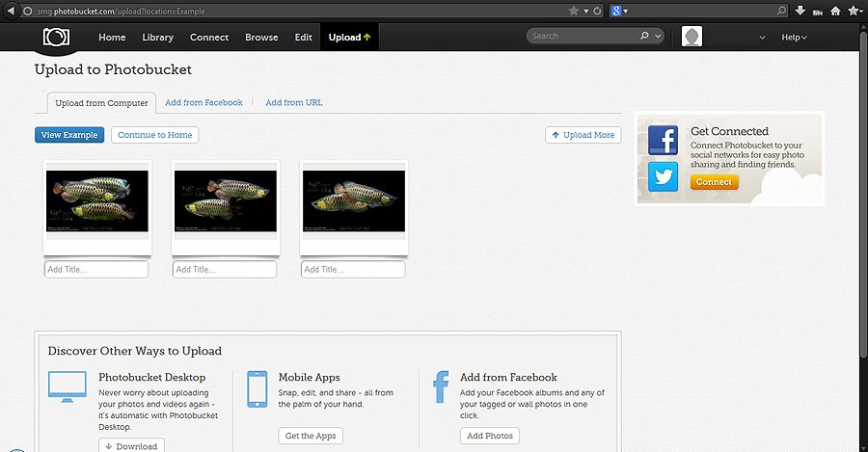The image size is (868, 452).
Task: Click the Photobucket Desktop monitor icon
Action: pos(67,386)
